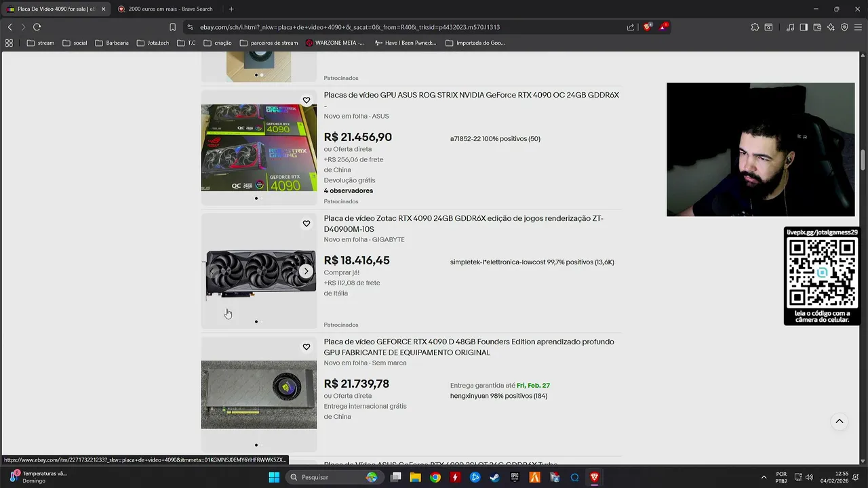Open the Jota.tech bookmarks folder
868x488 pixels.
tap(153, 43)
